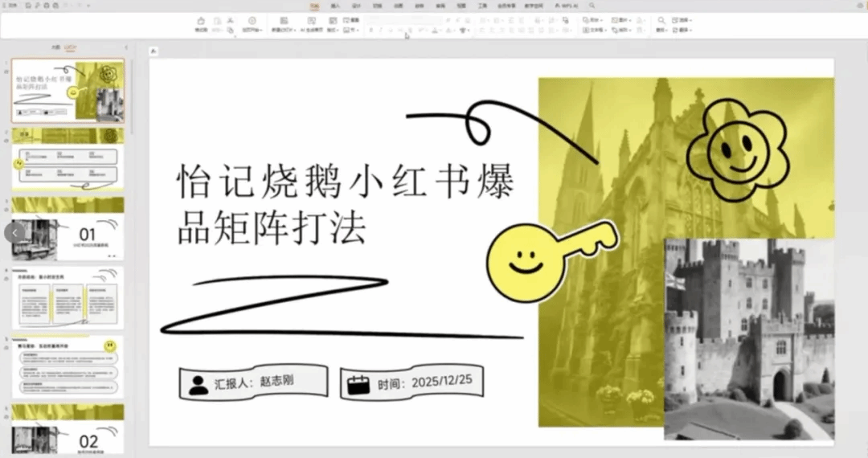Switch to the Slide Show ribbon tab
Image resolution: width=868 pixels, height=458 pixels.
[420, 6]
